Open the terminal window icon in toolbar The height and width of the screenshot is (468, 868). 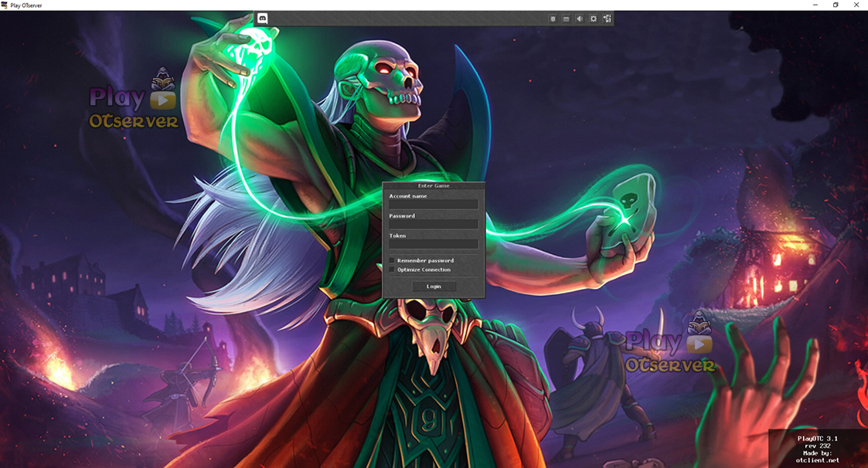566,19
